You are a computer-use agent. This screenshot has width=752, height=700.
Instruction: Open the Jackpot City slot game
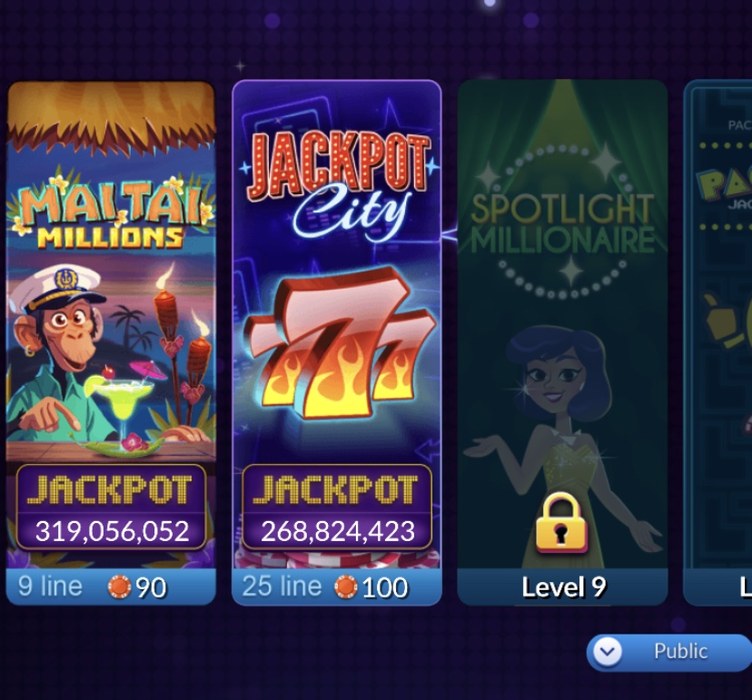coord(337,343)
